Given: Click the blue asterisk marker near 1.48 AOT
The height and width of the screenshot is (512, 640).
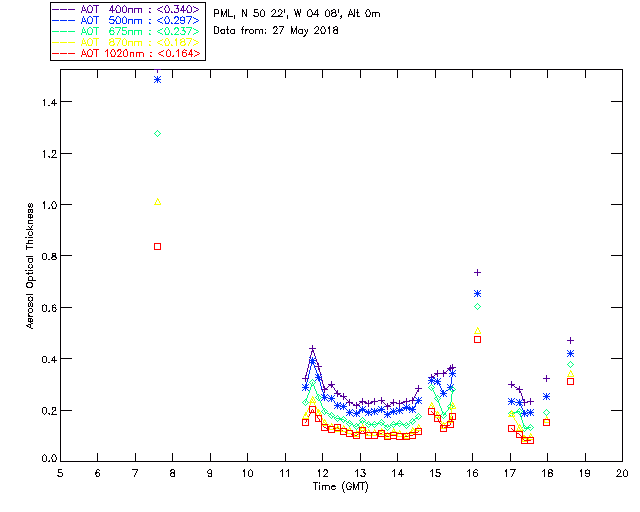Looking at the screenshot, I should (x=158, y=80).
